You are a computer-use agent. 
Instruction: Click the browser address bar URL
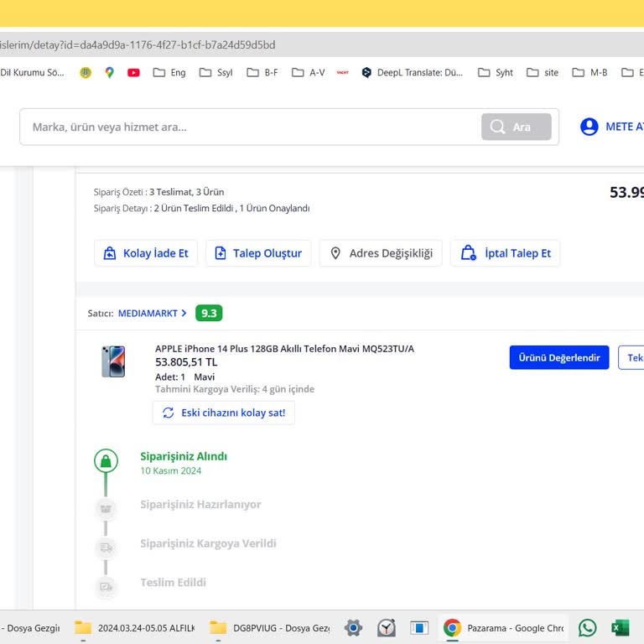138,44
